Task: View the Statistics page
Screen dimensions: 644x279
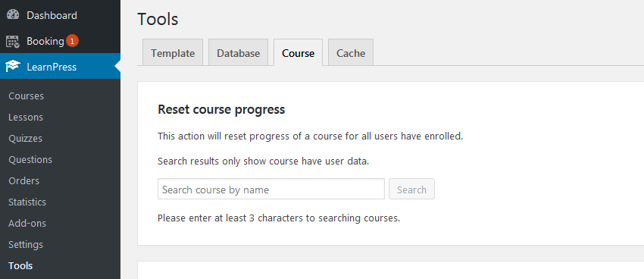Action: (x=27, y=202)
